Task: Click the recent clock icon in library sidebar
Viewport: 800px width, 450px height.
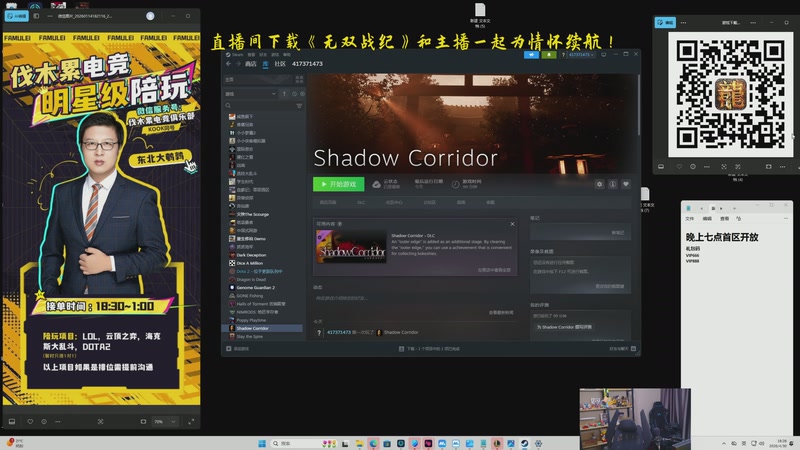Action: (x=294, y=94)
